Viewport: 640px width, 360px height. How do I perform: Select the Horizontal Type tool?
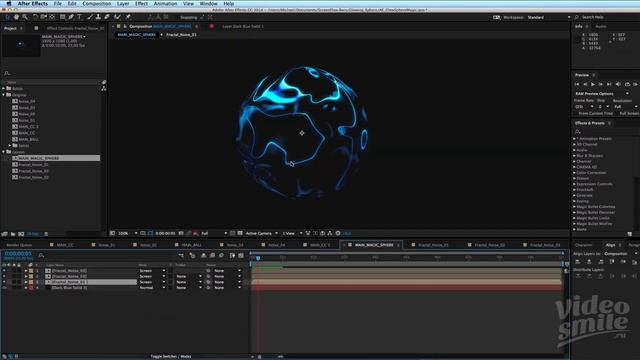point(80,17)
